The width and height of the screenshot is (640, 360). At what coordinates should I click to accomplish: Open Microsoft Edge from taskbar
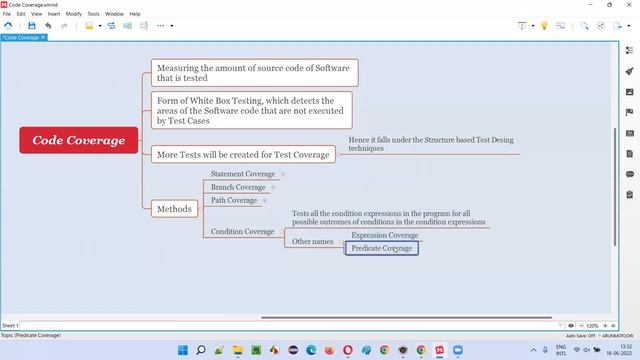[x=311, y=350]
